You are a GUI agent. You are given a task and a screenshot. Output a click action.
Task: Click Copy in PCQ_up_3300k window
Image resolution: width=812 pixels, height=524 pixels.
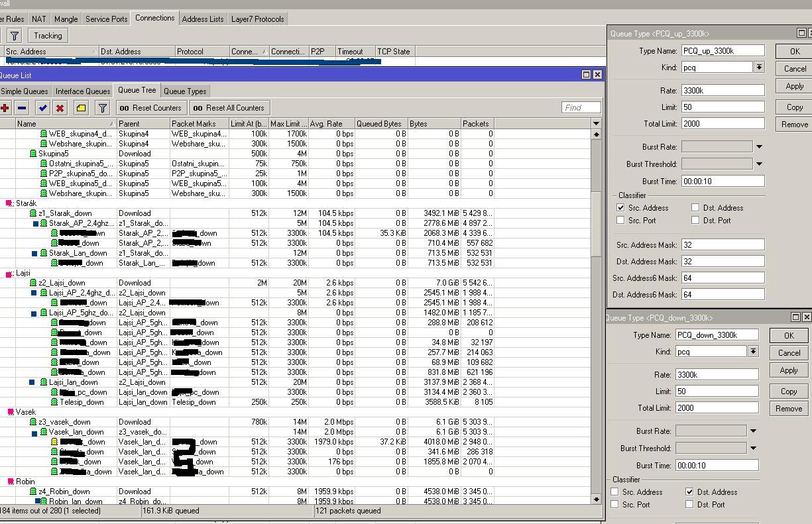tap(795, 107)
